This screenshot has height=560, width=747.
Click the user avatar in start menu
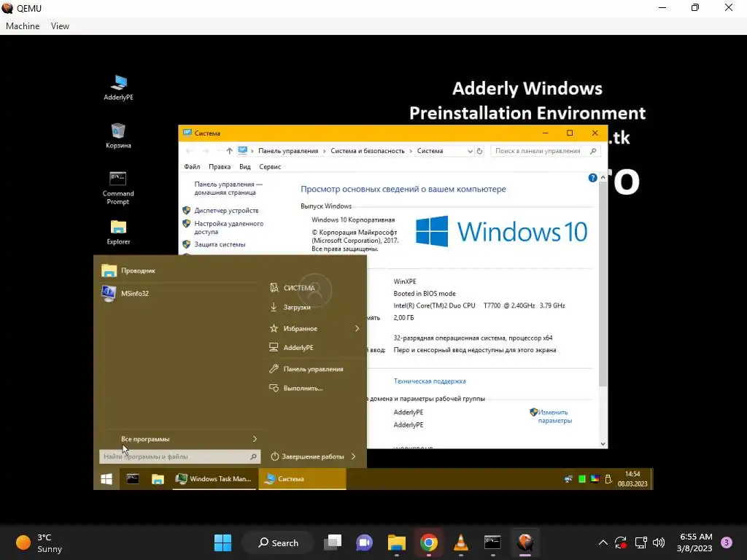coord(315,289)
